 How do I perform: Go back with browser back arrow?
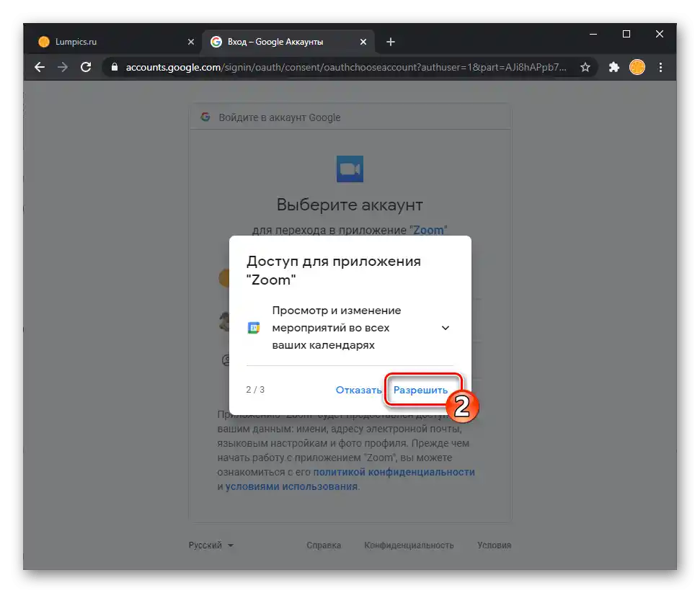[x=40, y=68]
